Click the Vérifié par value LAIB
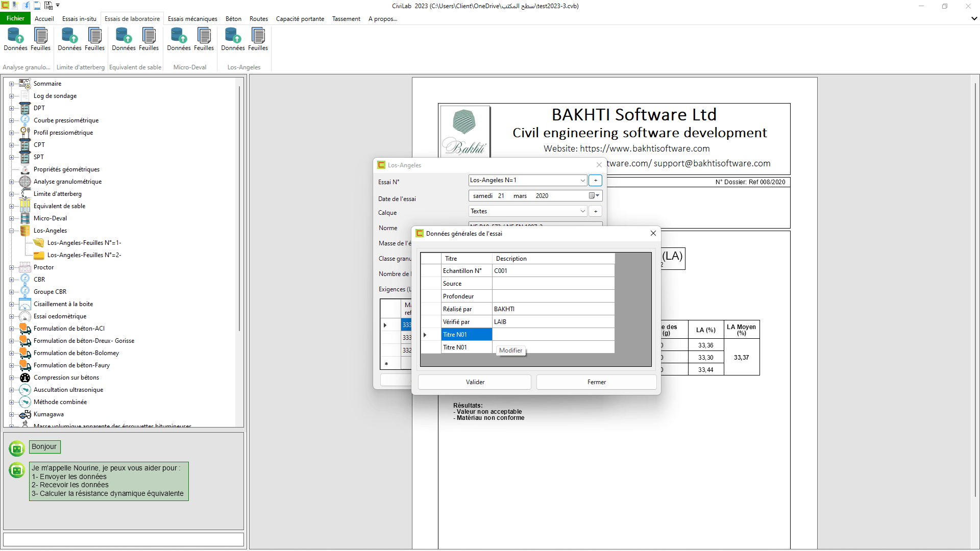This screenshot has width=980, height=551. 553,322
